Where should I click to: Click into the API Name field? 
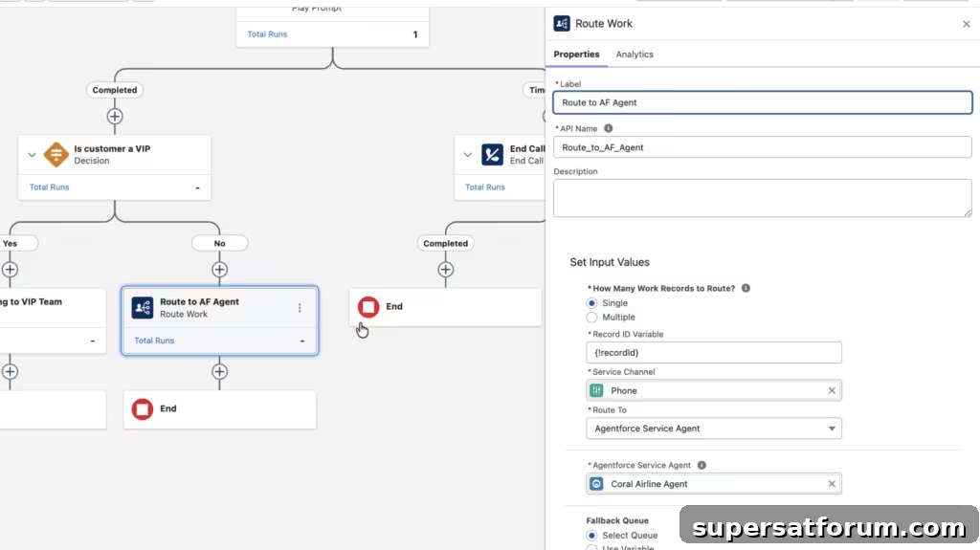pyautogui.click(x=763, y=147)
